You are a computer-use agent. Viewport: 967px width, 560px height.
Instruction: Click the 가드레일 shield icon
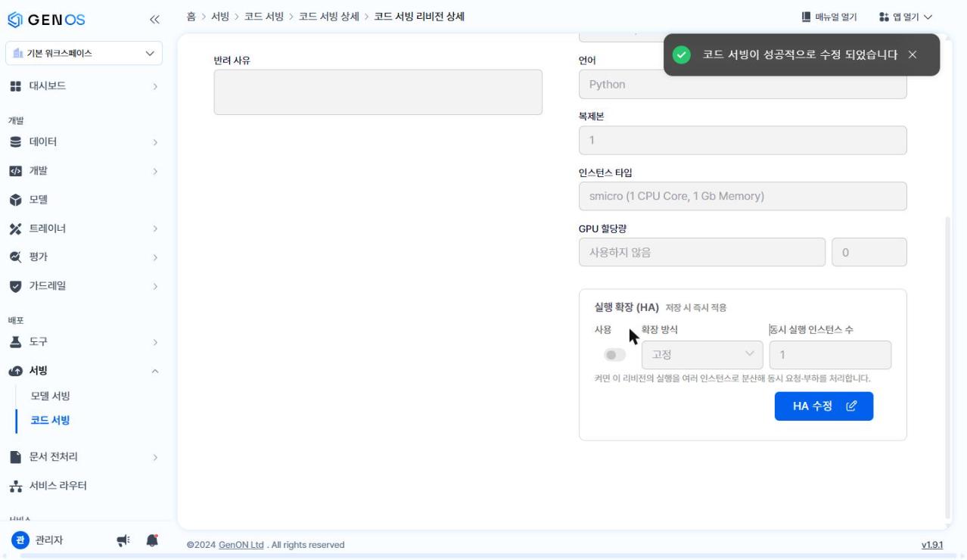pos(15,286)
